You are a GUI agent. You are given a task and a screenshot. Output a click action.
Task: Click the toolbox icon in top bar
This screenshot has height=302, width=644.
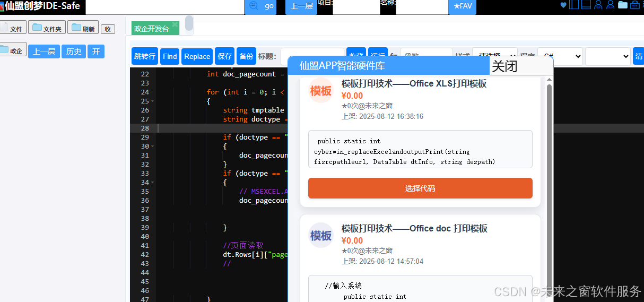634,5
